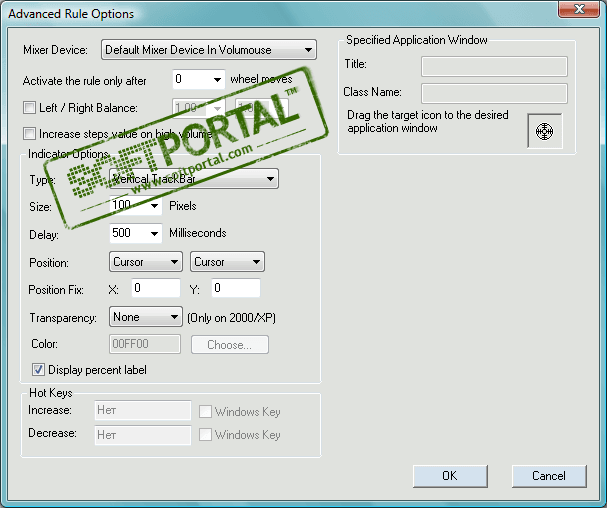607x508 pixels.
Task: Click the Increase hot key field
Action: (143, 410)
